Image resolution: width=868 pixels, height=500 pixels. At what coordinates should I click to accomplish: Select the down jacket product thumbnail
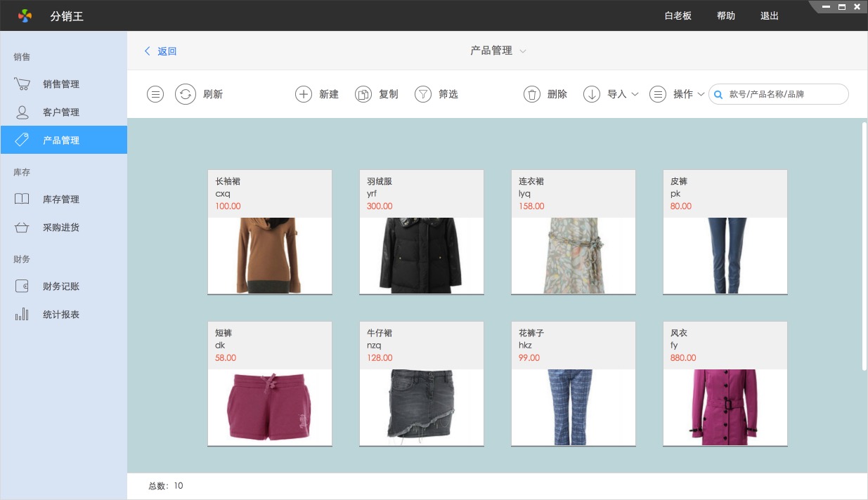point(421,255)
